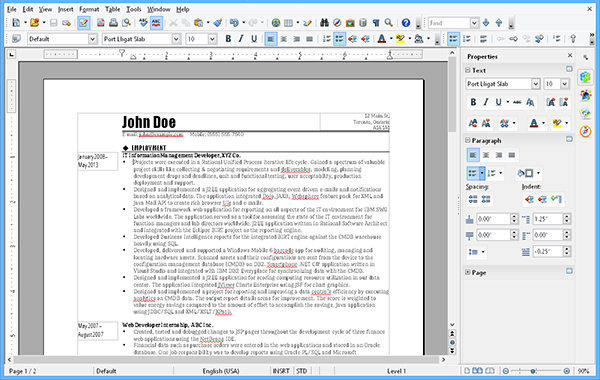
Task: Open font name dropdown in the formatting toolbar
Action: coord(176,39)
